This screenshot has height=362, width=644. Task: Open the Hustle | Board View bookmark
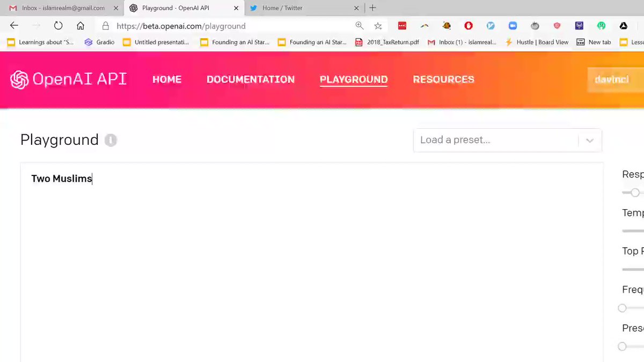coord(537,42)
